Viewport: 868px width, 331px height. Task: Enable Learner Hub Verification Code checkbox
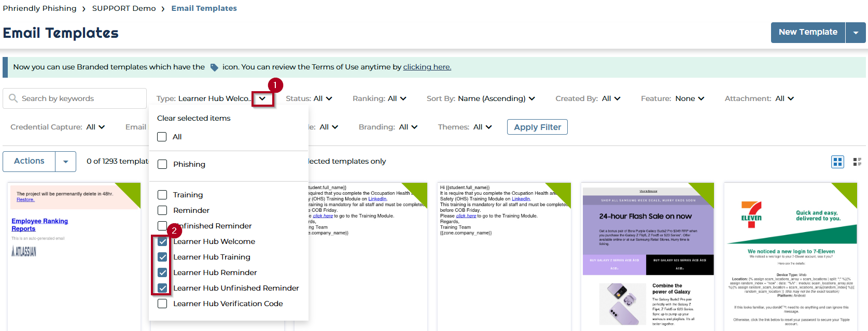click(x=162, y=304)
